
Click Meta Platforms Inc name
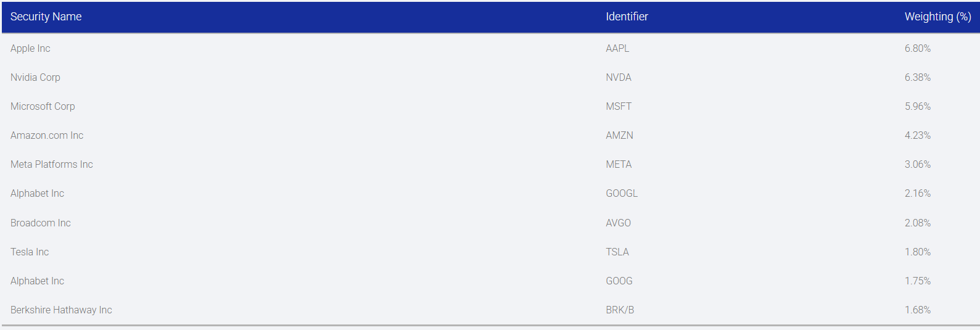tap(52, 164)
